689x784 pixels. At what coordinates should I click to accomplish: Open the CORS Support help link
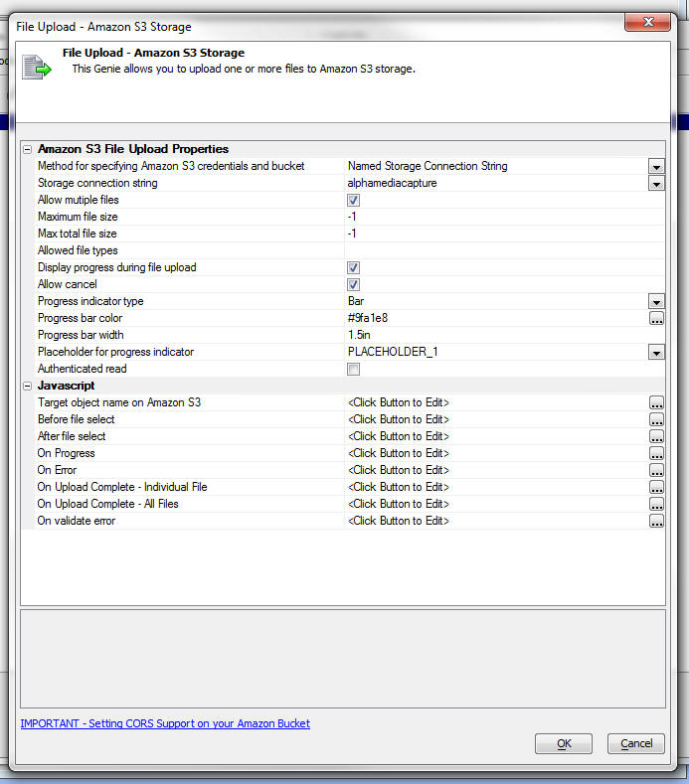click(x=165, y=723)
